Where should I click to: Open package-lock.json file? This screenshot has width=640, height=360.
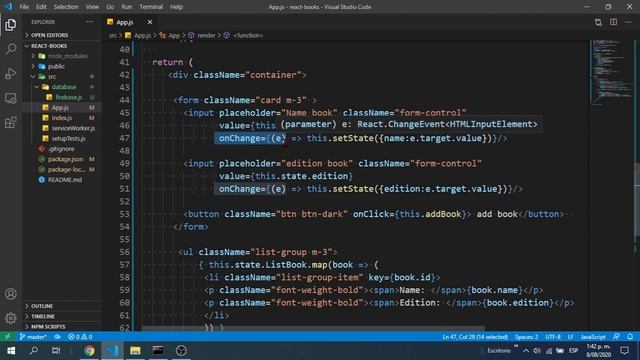62,169
